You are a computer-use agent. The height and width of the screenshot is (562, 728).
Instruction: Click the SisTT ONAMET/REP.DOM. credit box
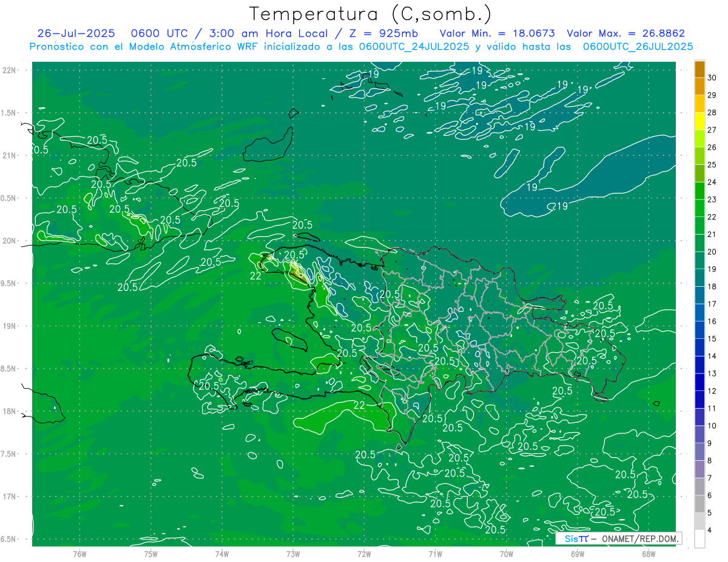point(619,538)
